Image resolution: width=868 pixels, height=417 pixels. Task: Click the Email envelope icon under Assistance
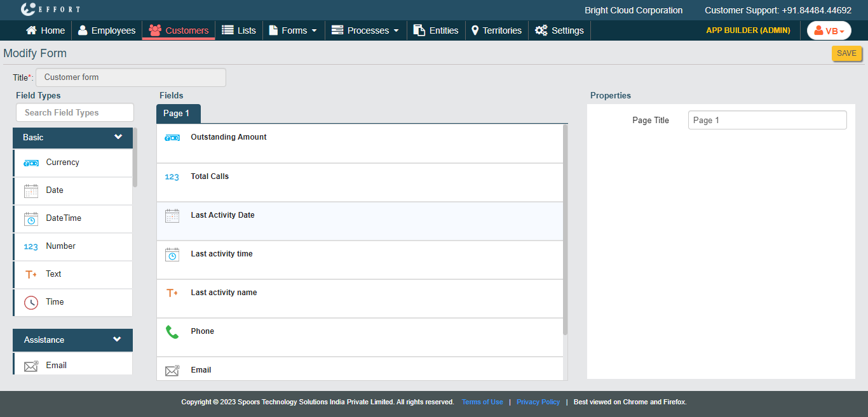pos(31,366)
